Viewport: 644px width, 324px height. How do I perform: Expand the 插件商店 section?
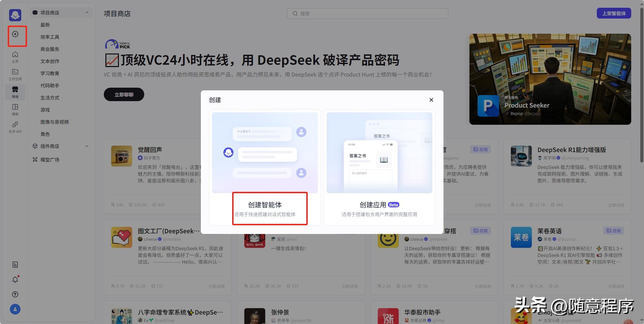[87, 146]
